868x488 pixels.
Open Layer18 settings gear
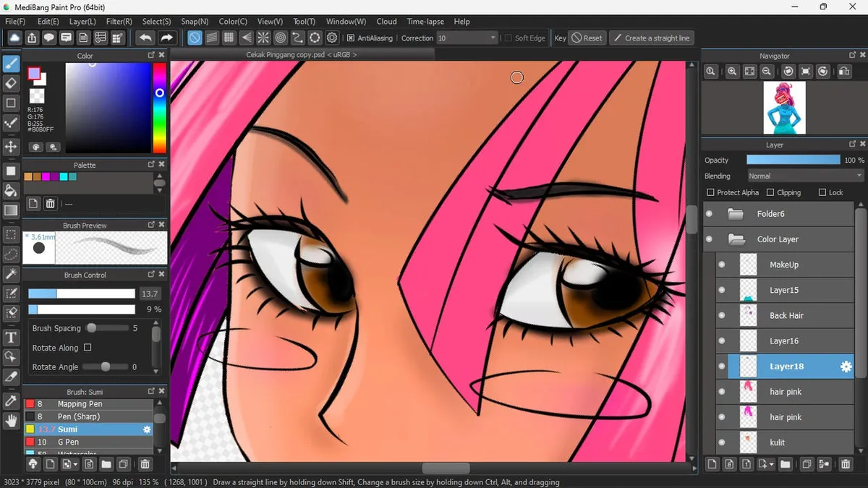pos(846,367)
